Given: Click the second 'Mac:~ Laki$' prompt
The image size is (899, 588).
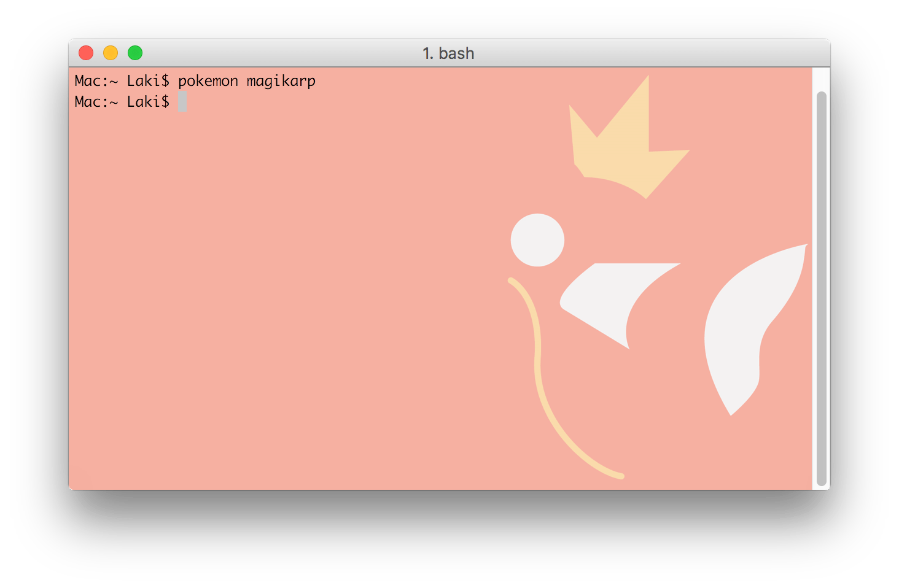Looking at the screenshot, I should coord(122,102).
